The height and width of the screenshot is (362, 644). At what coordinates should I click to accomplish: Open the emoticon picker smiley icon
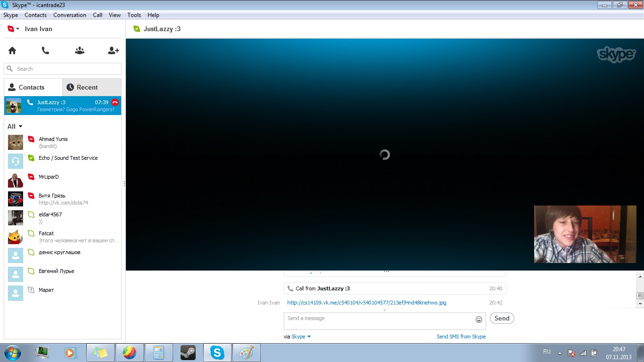(x=479, y=319)
